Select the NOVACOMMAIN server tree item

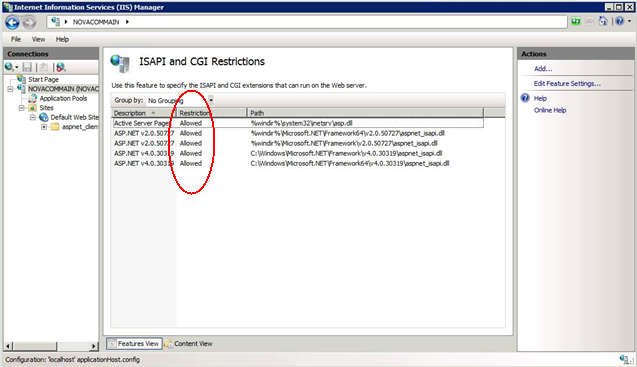63,89
